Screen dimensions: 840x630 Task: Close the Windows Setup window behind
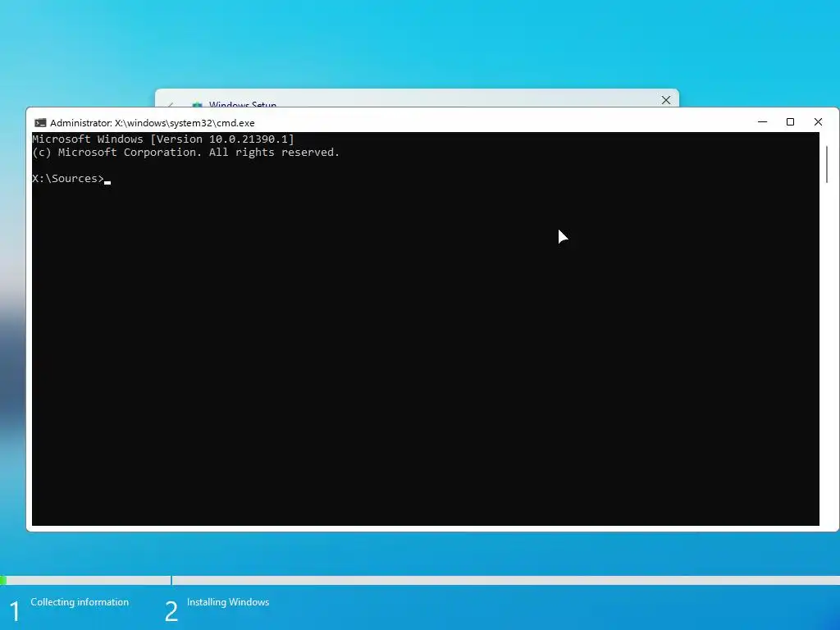tap(666, 99)
